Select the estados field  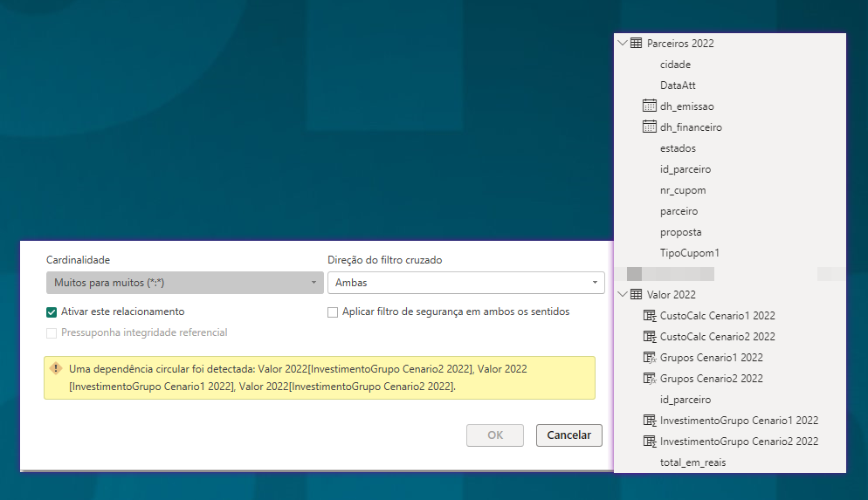tap(678, 148)
